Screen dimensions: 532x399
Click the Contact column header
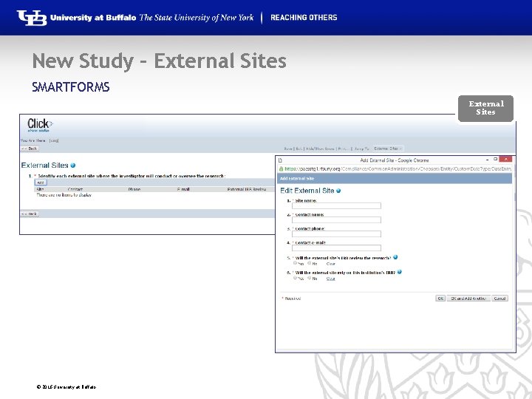click(75, 189)
